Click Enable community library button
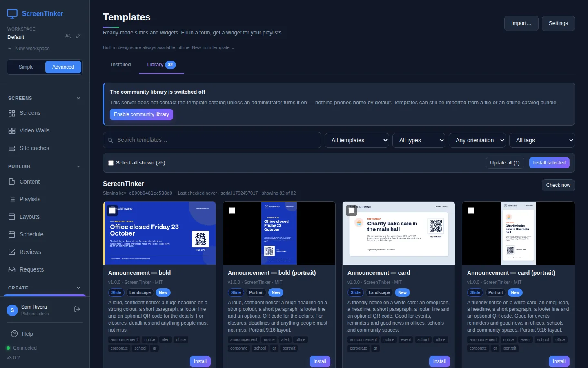The height and width of the screenshot is (368, 588). (141, 114)
